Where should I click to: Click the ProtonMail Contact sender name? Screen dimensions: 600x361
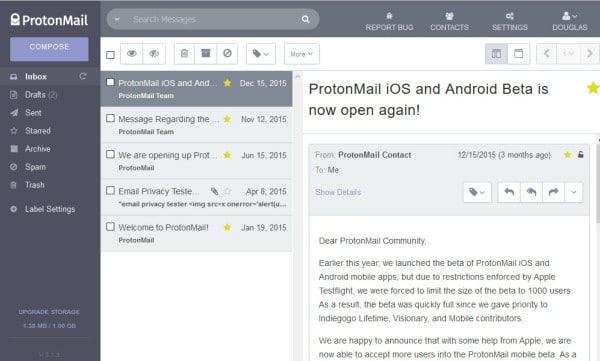tap(375, 155)
